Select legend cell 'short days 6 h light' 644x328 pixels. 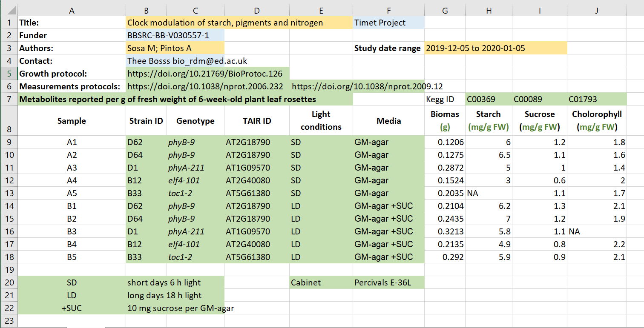pos(175,282)
